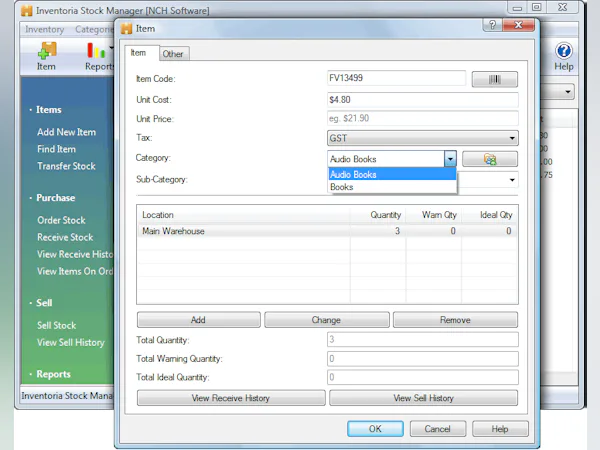
Task: Click the Item toolbar icon in main window
Action: click(x=47, y=57)
